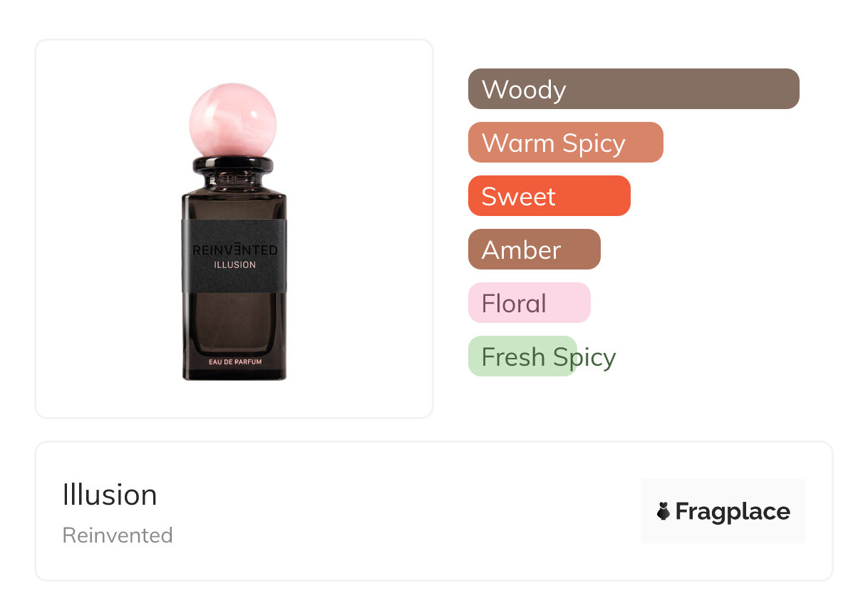This screenshot has height=616, width=868.
Task: Click the Fragplace wordmark text
Action: (x=733, y=511)
